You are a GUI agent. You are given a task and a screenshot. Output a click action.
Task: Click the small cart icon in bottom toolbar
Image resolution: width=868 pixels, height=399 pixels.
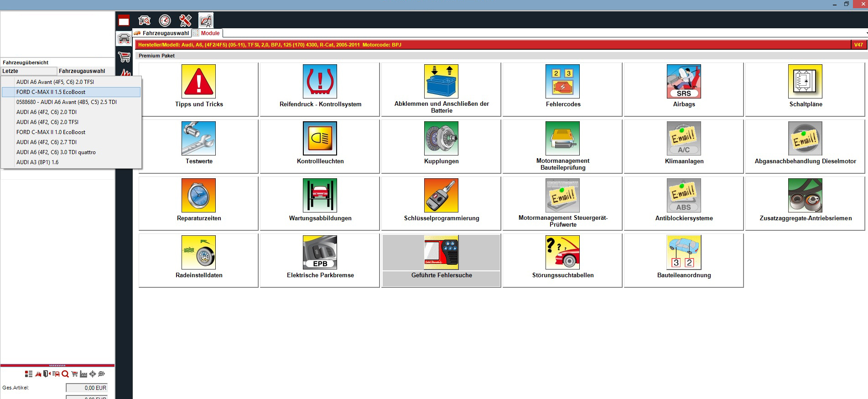coord(74,374)
